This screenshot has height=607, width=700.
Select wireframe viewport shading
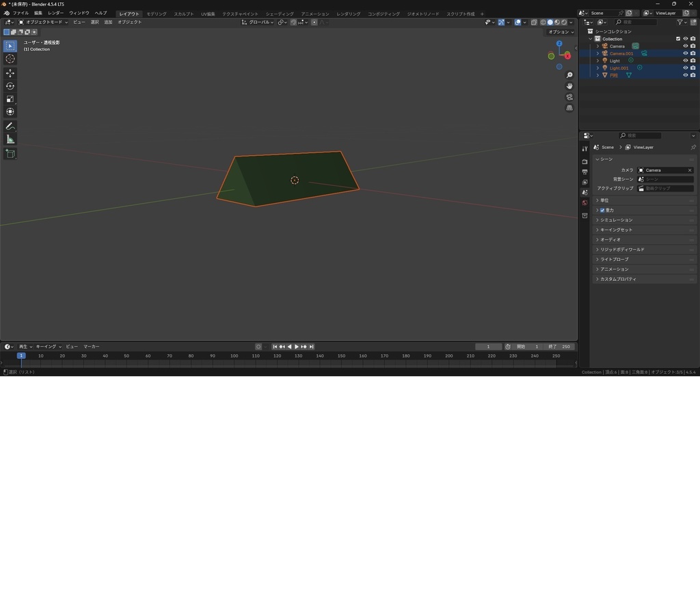(x=543, y=23)
